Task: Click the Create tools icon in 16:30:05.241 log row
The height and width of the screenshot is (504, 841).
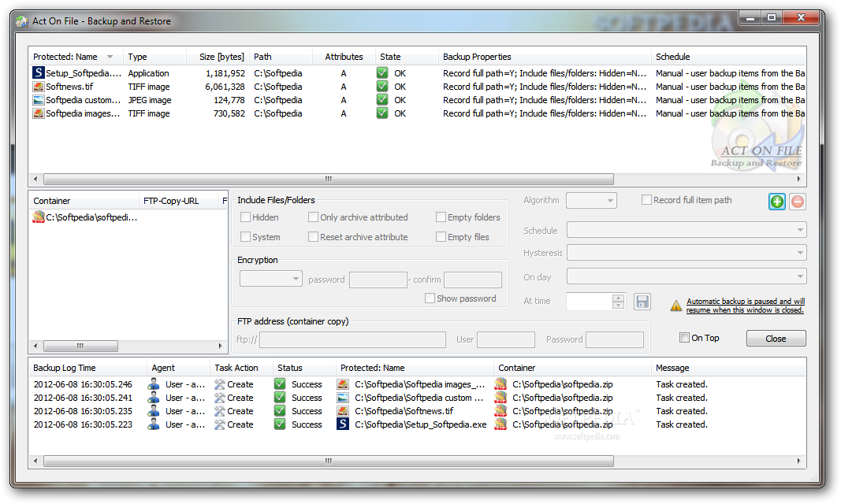Action: [x=219, y=398]
